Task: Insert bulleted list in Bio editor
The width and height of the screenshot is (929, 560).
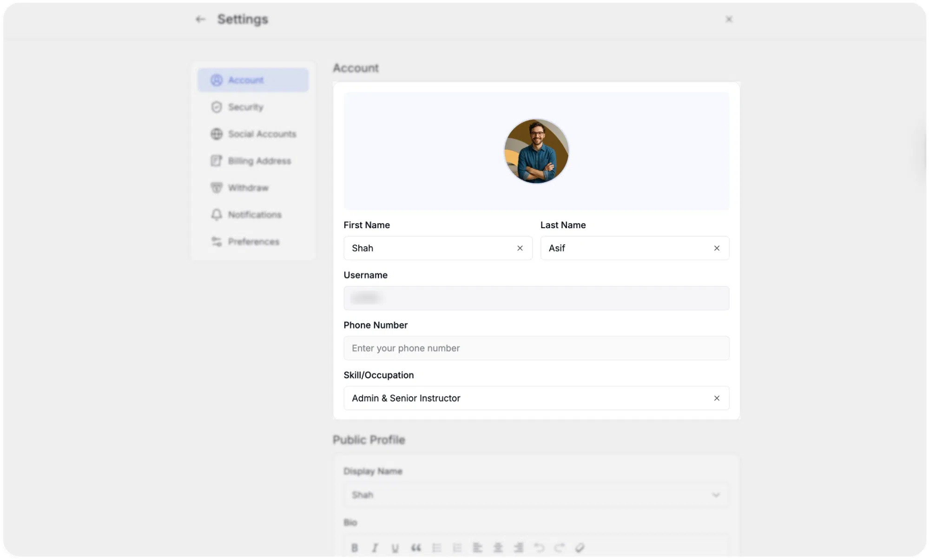Action: [x=436, y=548]
